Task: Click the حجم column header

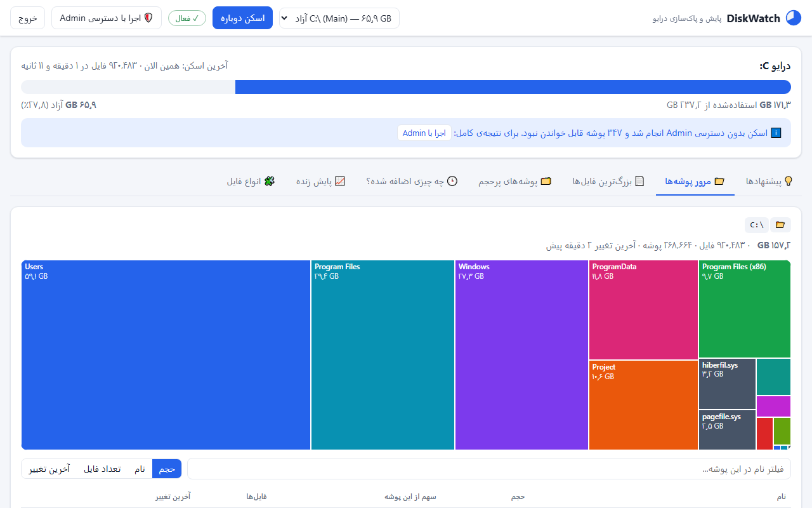Action: (518, 497)
